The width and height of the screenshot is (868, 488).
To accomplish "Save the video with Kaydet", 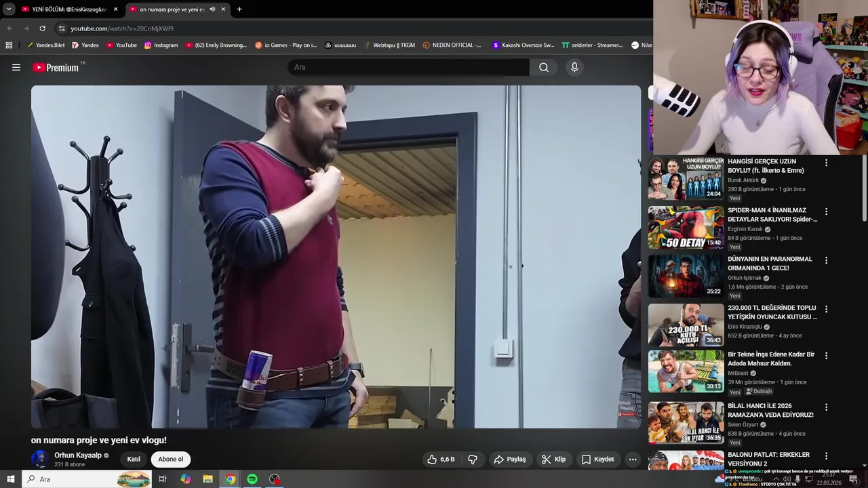I will [598, 459].
